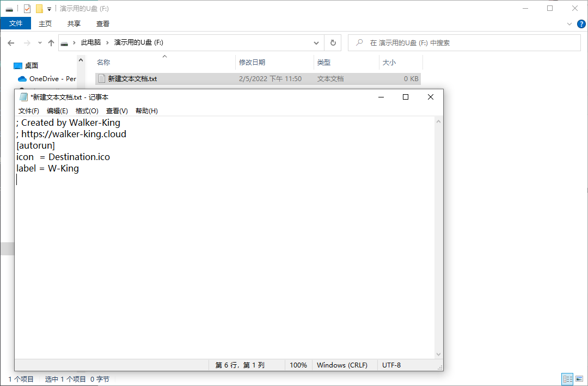Open the Customize Quick Access Toolbar dropdown
588x386 pixels.
point(48,8)
